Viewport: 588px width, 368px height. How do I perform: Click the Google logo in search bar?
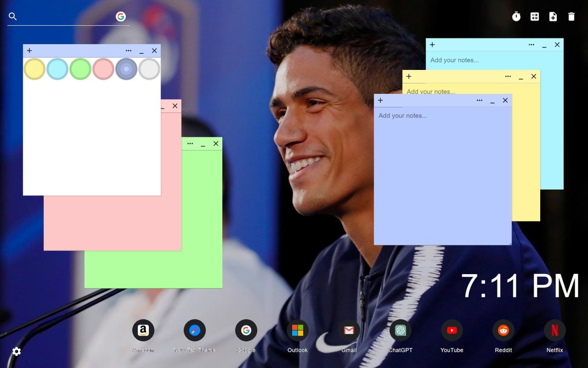click(121, 17)
